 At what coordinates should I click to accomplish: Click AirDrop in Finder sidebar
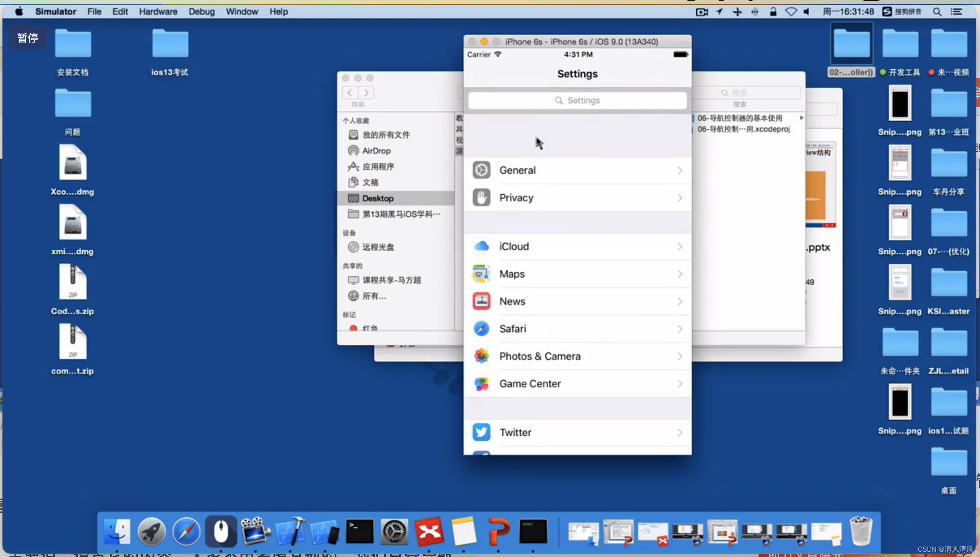[x=375, y=150]
